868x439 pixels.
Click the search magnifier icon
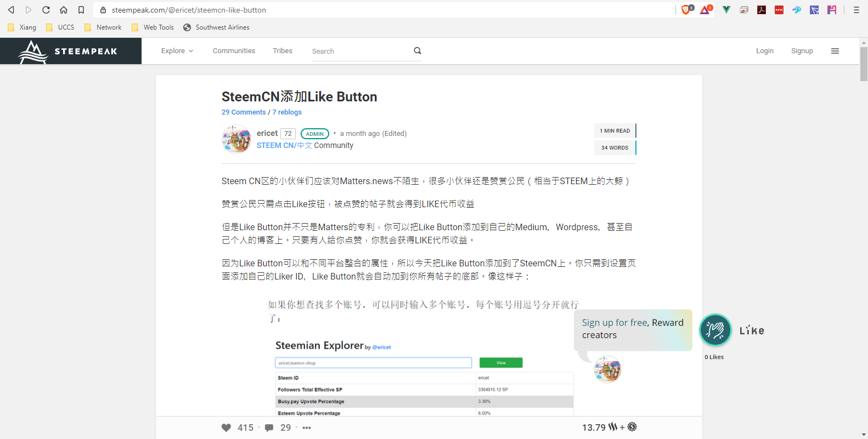[x=418, y=50]
